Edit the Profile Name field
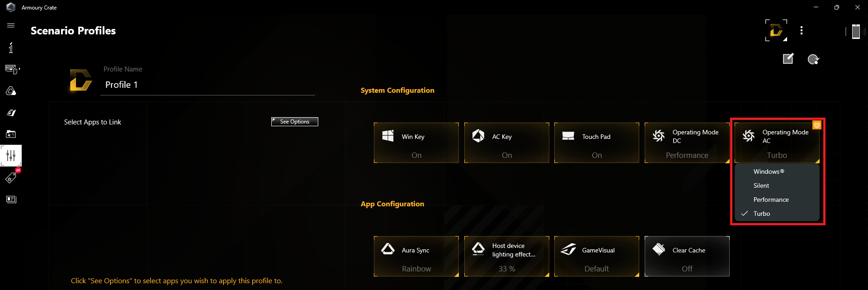The height and width of the screenshot is (290, 868). click(208, 85)
